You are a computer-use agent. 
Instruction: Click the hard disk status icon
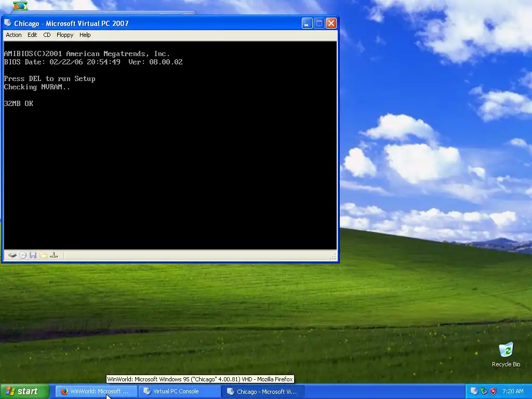click(x=12, y=255)
